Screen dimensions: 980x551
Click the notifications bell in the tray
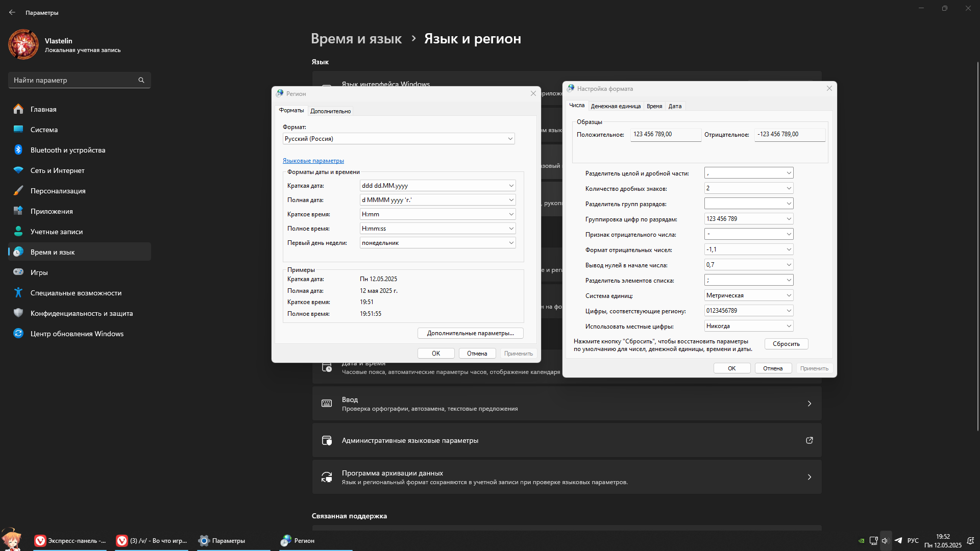pos(970,541)
